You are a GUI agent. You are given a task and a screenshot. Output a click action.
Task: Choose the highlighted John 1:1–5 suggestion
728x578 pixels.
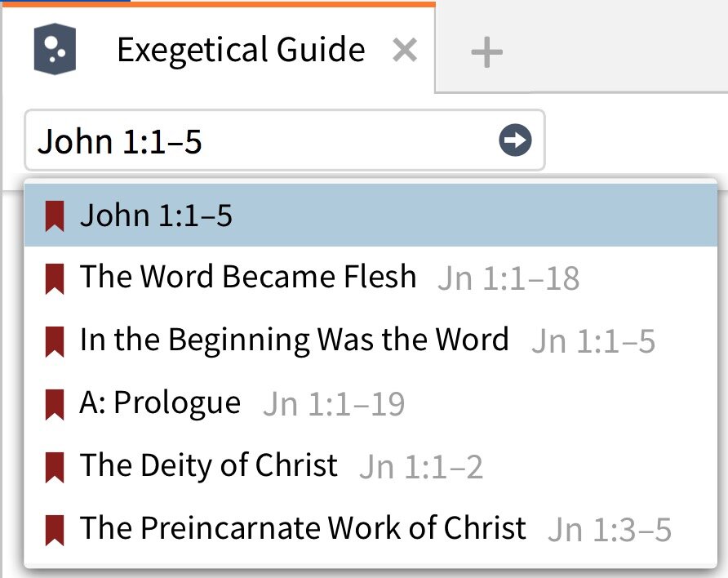coord(156,216)
